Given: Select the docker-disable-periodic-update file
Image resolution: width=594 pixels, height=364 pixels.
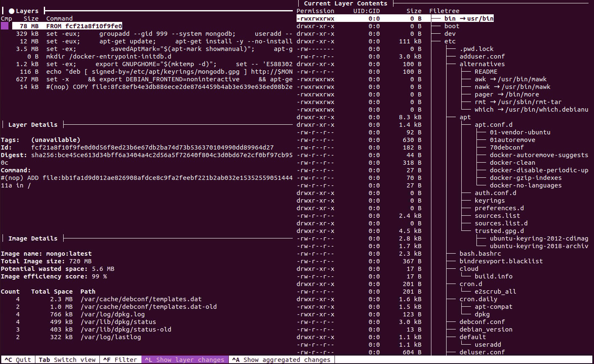Looking at the screenshot, I should [x=539, y=170].
